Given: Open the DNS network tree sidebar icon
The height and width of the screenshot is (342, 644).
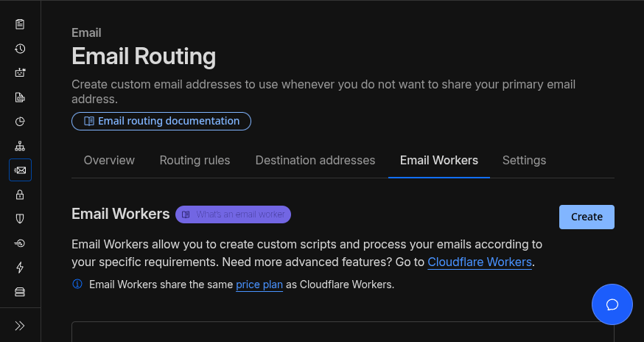Looking at the screenshot, I should (x=20, y=146).
